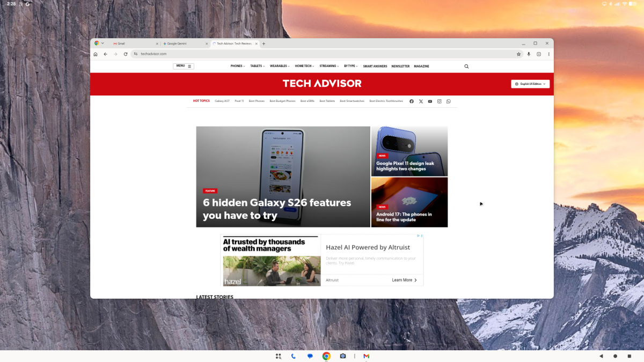Activate voice search microphone in the address bar

(x=529, y=54)
